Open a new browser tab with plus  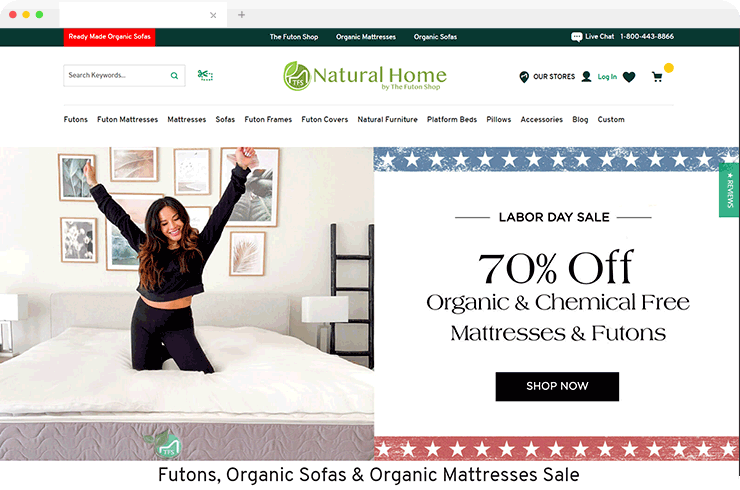[x=242, y=15]
